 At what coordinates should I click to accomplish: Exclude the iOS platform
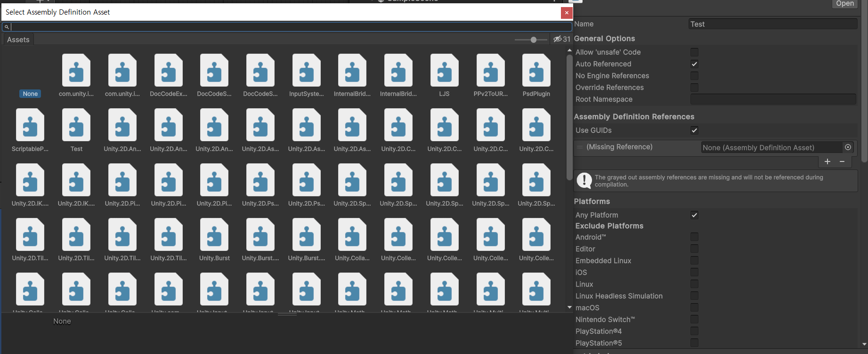click(x=694, y=272)
